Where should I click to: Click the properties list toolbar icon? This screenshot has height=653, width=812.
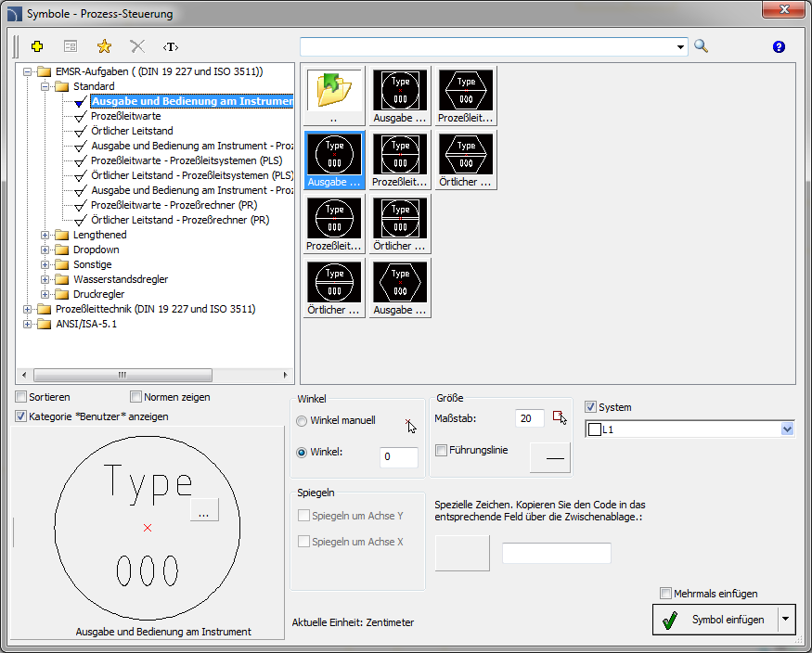[x=71, y=46]
